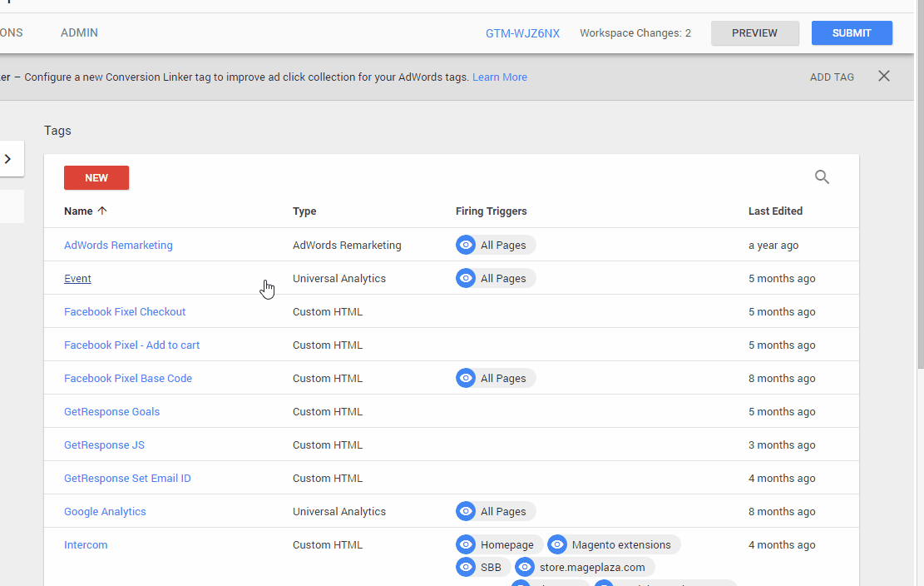Click the Name column header
Image resolution: width=924 pixels, height=586 pixels.
78,211
